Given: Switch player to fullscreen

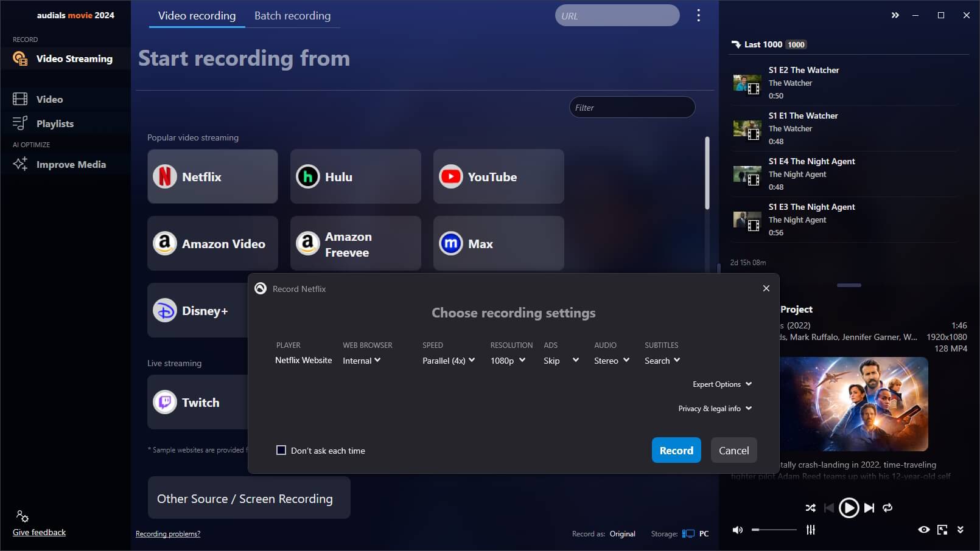Looking at the screenshot, I should 942,530.
